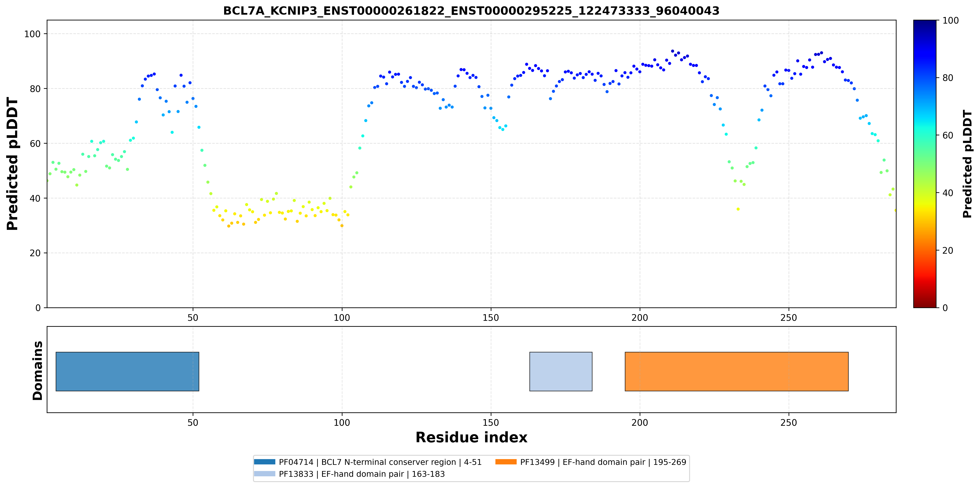Click the legend text PF04714 BCL7 N-terminal
This screenshot has width=980, height=488.
380,462
